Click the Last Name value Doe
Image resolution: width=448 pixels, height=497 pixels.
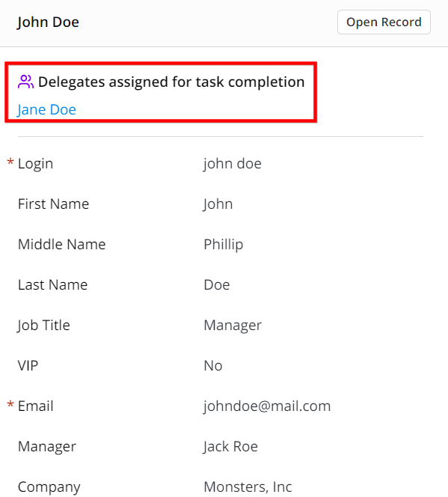point(217,285)
